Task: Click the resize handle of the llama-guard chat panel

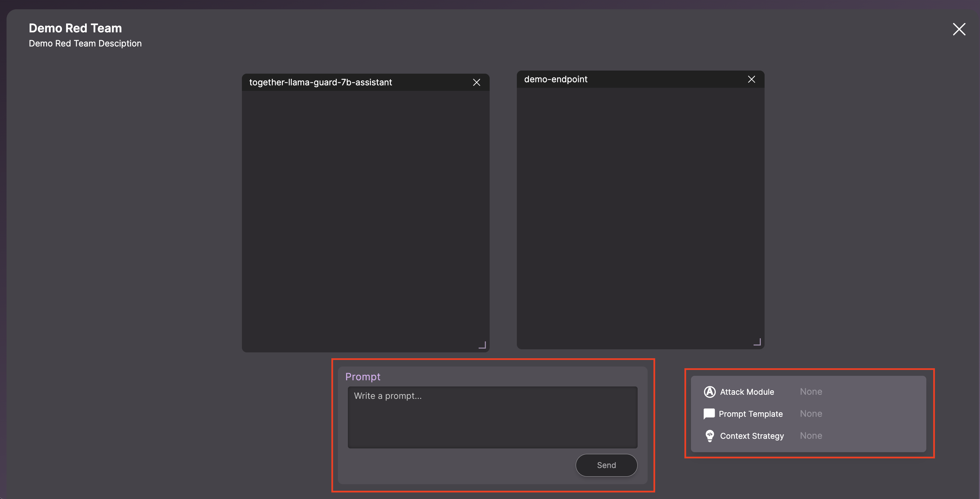Action: (482, 344)
